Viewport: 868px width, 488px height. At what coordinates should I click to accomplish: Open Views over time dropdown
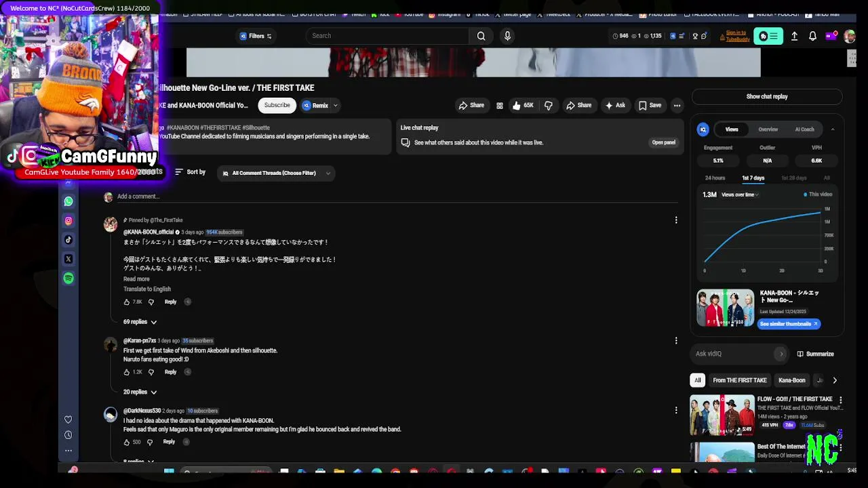point(740,195)
